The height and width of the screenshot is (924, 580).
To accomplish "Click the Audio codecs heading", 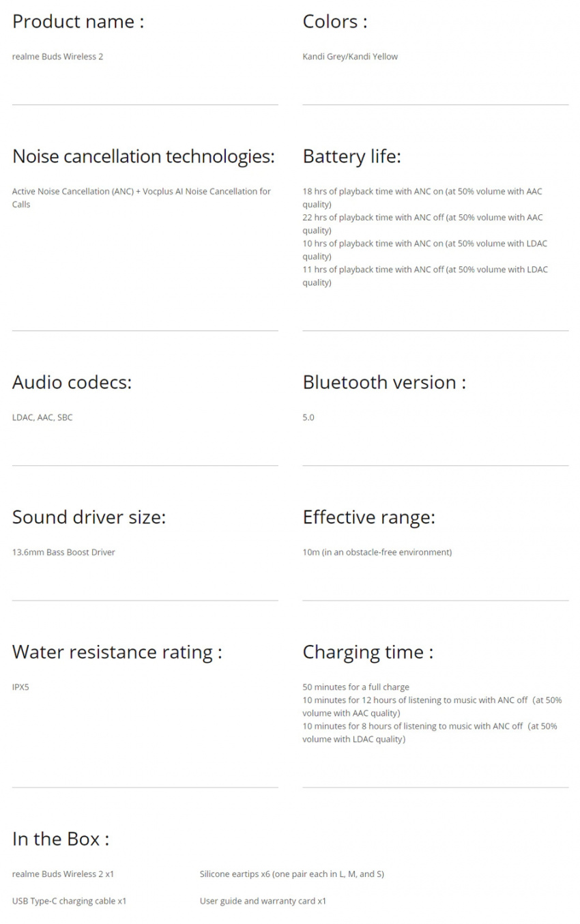I will point(72,382).
